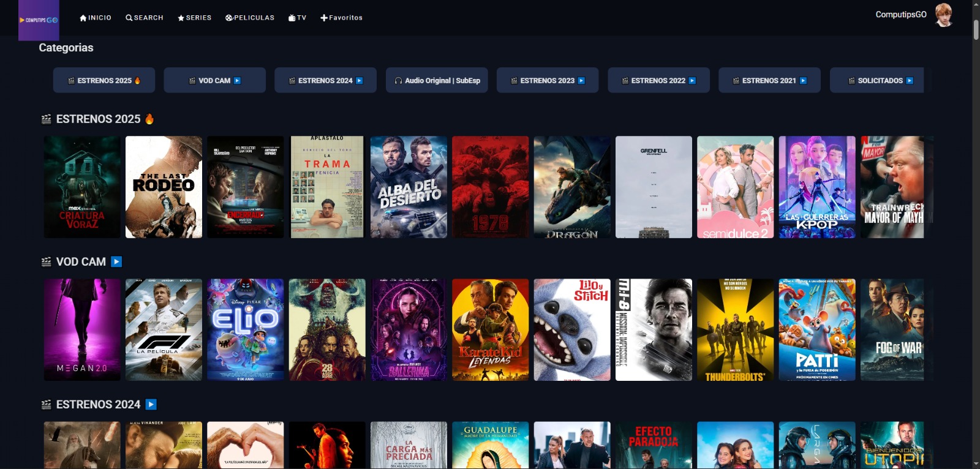Open La Carga Más Preciada poster
Image resolution: width=980 pixels, height=469 pixels.
coord(409,445)
